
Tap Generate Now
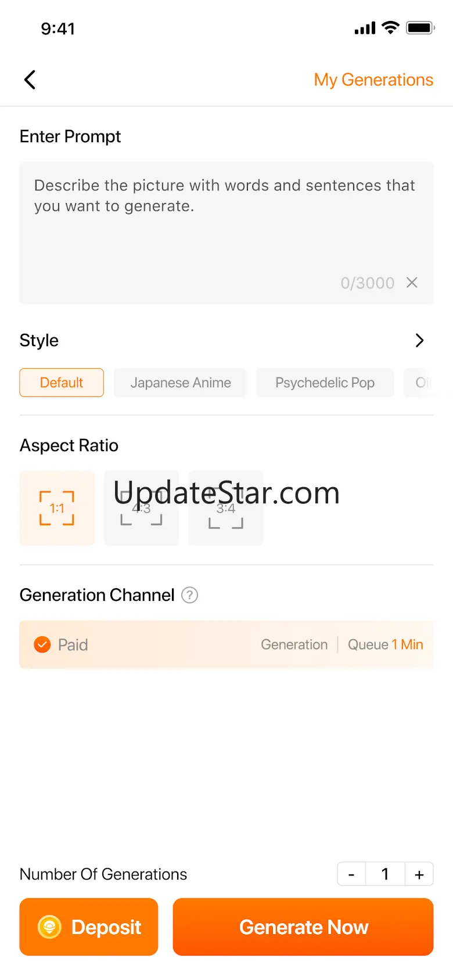[303, 927]
